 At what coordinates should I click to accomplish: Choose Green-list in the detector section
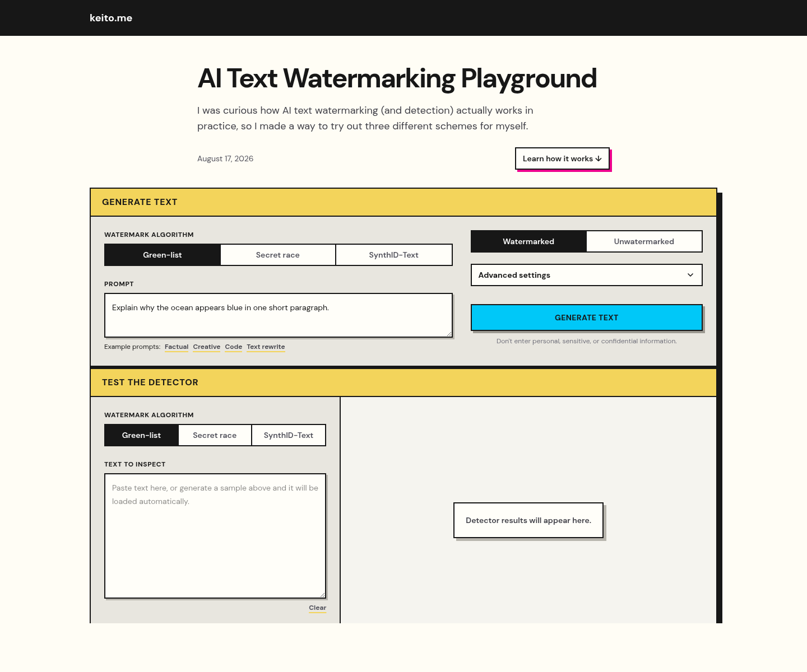[141, 435]
